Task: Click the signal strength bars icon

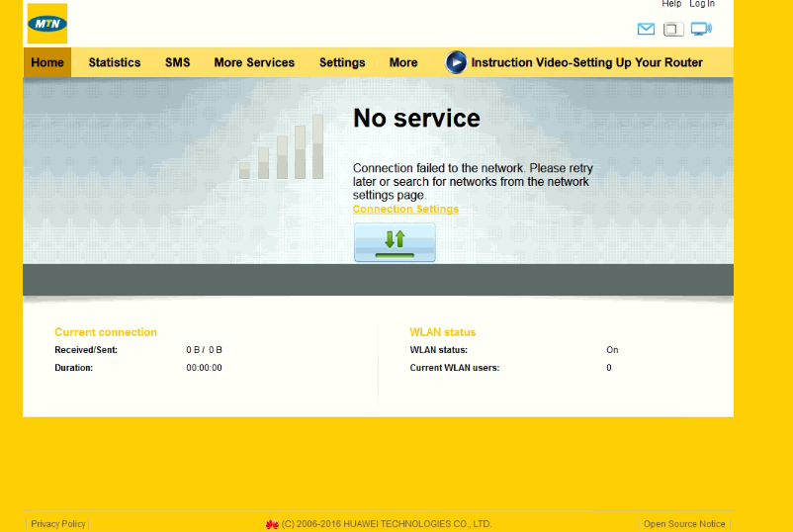Action: [281, 146]
